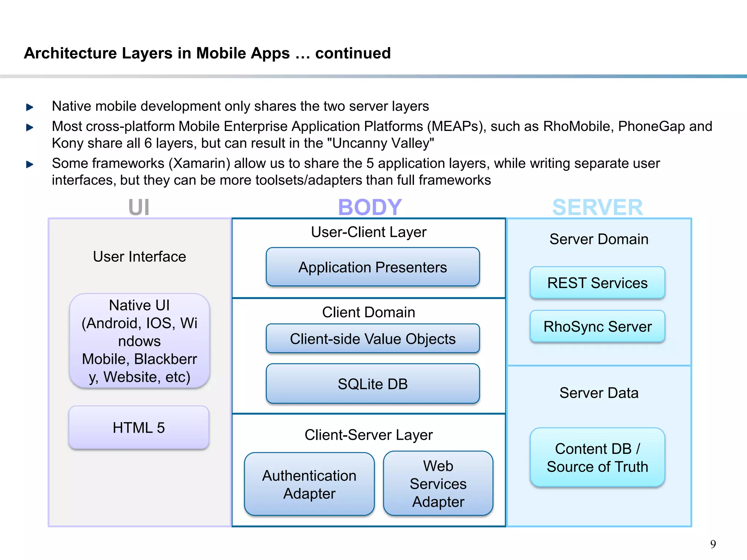Click the slide title text
747x560 pixels.
click(x=207, y=53)
